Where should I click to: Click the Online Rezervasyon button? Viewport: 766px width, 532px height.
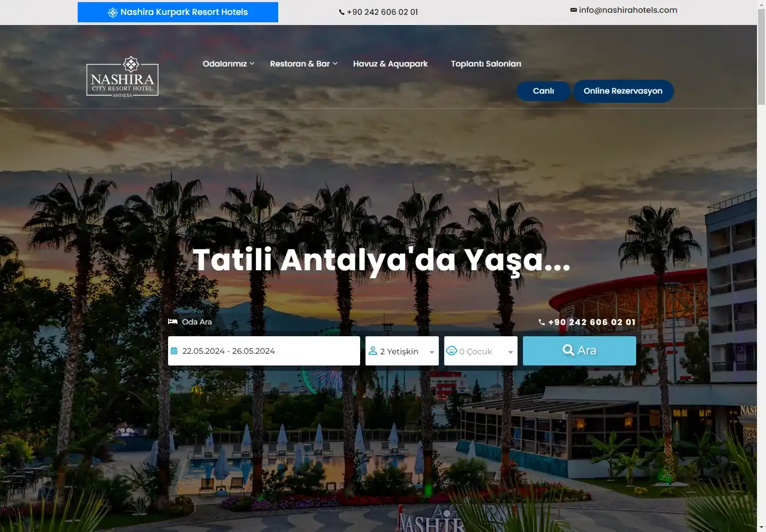tap(623, 91)
